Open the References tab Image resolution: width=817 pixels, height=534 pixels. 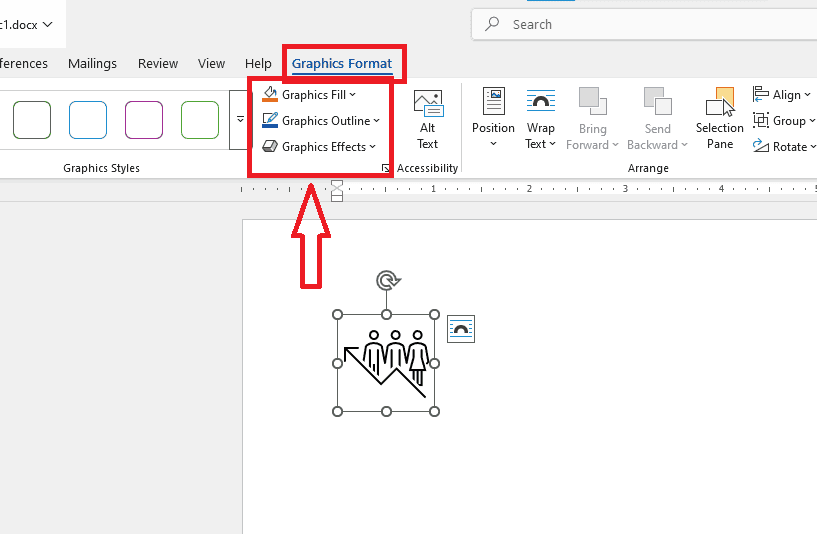click(x=23, y=64)
